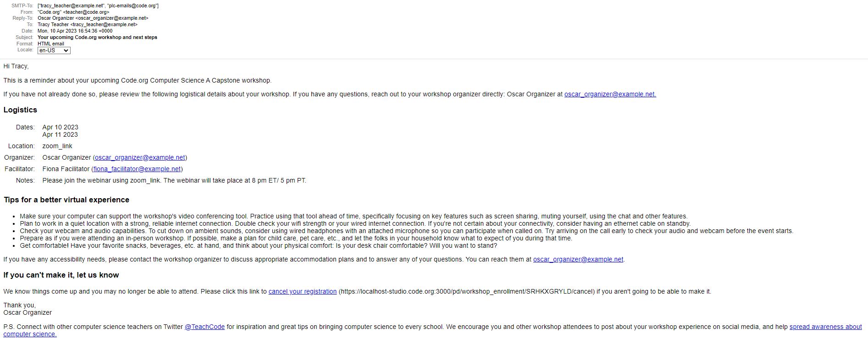Open the organizer email link in the accessibility paragraph
Viewport: 868px width, 345px height.
(x=578, y=259)
